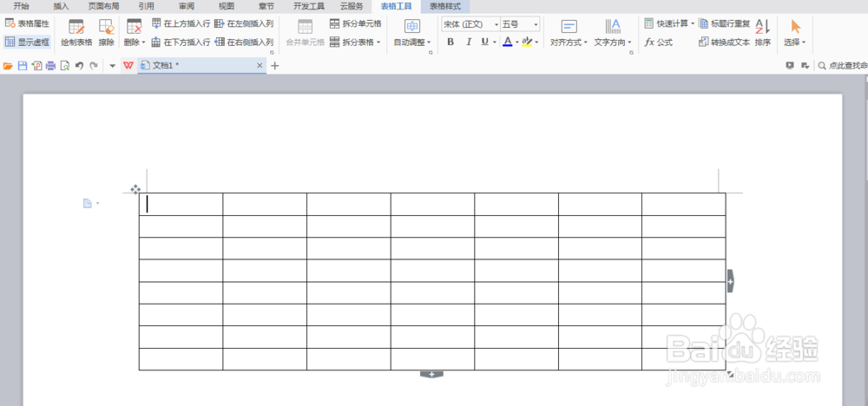Save the document with the disk icon
Screen dimensions: 868x406
point(23,66)
